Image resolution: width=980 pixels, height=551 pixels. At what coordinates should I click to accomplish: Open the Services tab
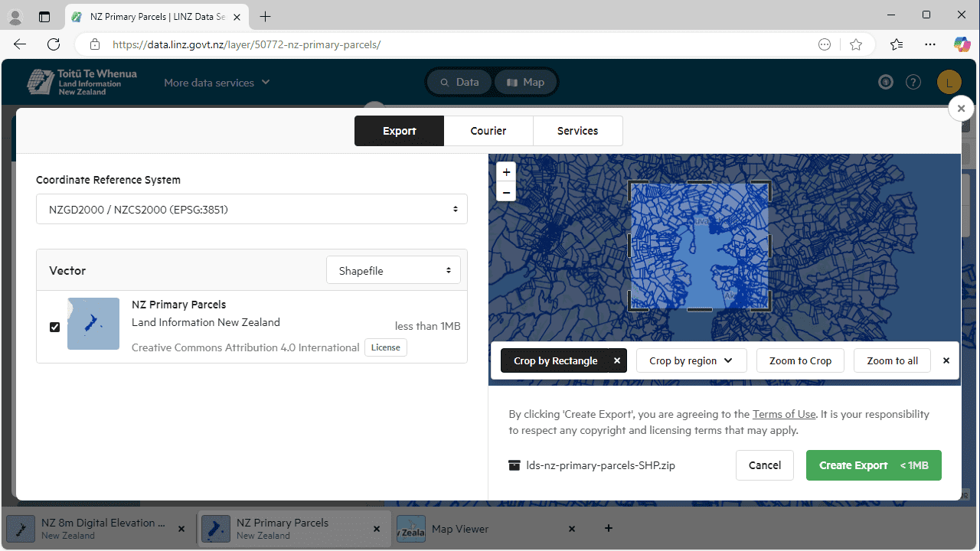point(577,131)
